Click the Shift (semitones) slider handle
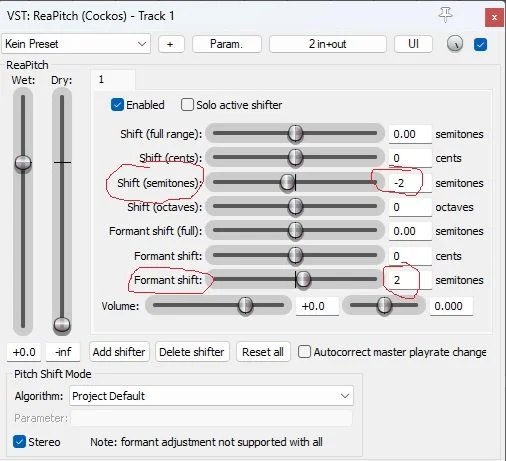 [287, 182]
